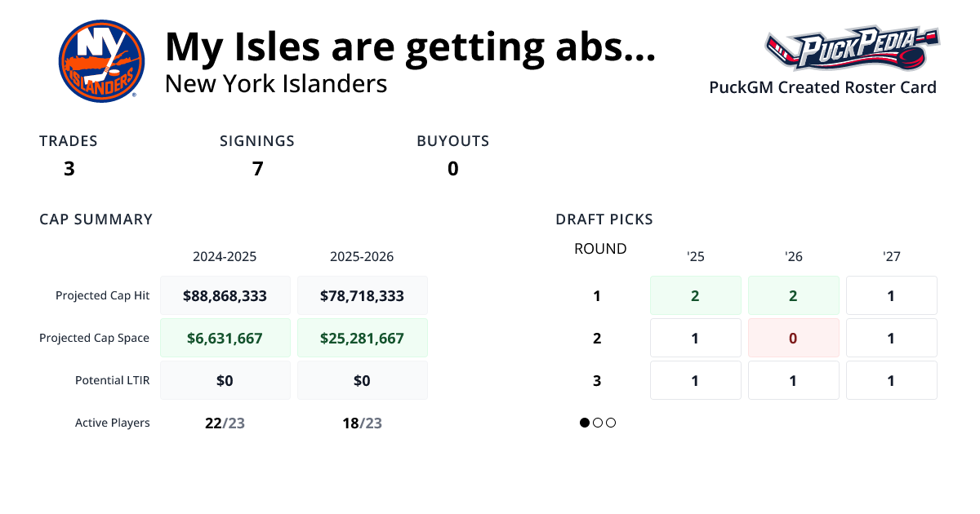Switch to the second carousel dot

[x=597, y=423]
